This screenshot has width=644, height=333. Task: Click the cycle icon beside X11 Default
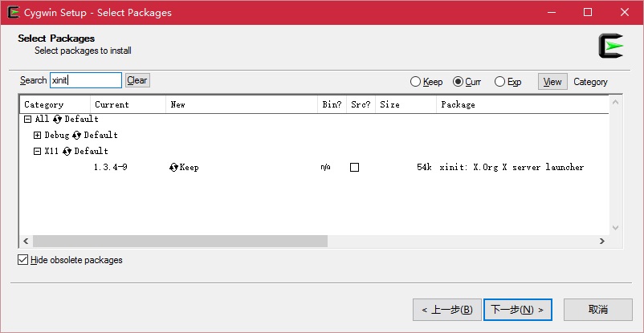pyautogui.click(x=67, y=151)
